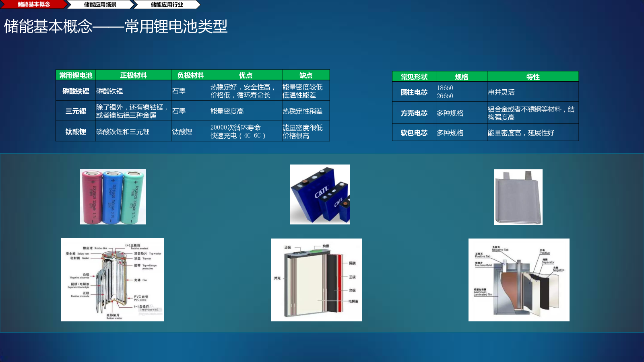Select the CATL prismatic cell photo
Viewport: 644px width, 362px height.
pyautogui.click(x=320, y=194)
